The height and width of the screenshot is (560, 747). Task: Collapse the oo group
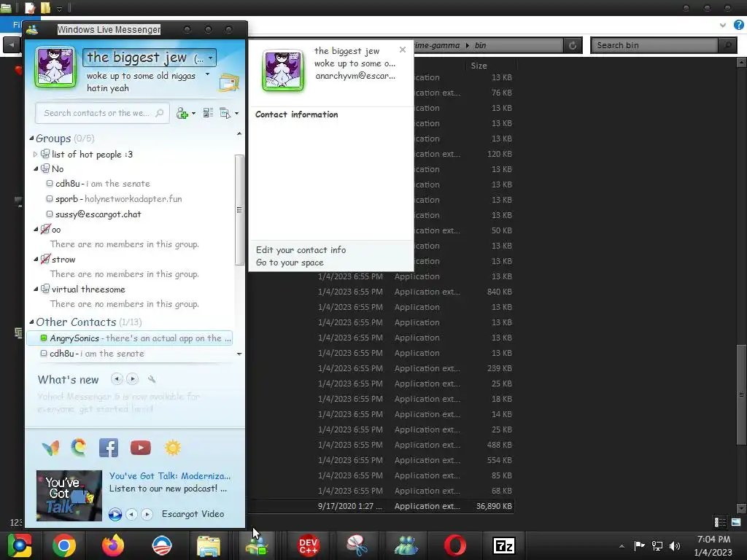[36, 230]
